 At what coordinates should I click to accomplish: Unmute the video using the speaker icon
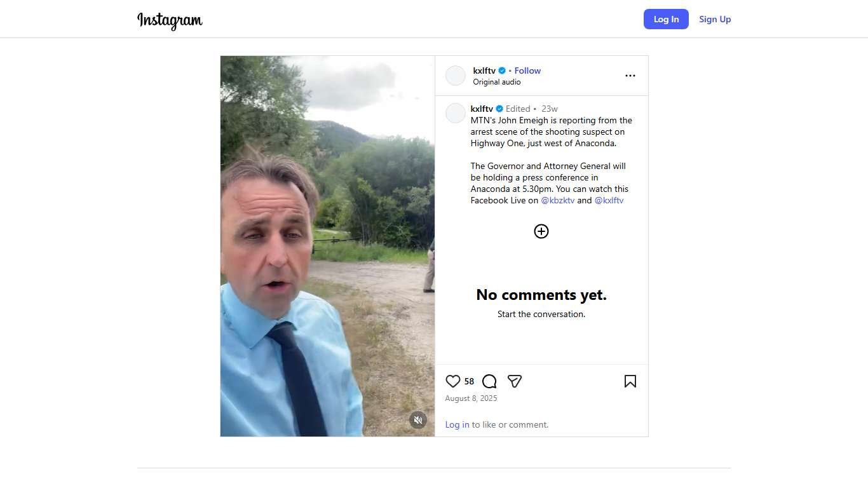[x=417, y=420]
